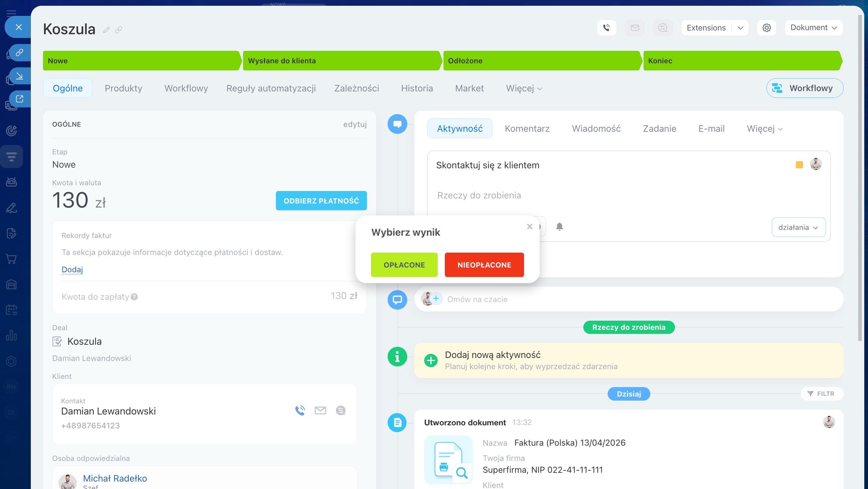Expand Więcej in main tab bar
868x489 pixels.
524,88
